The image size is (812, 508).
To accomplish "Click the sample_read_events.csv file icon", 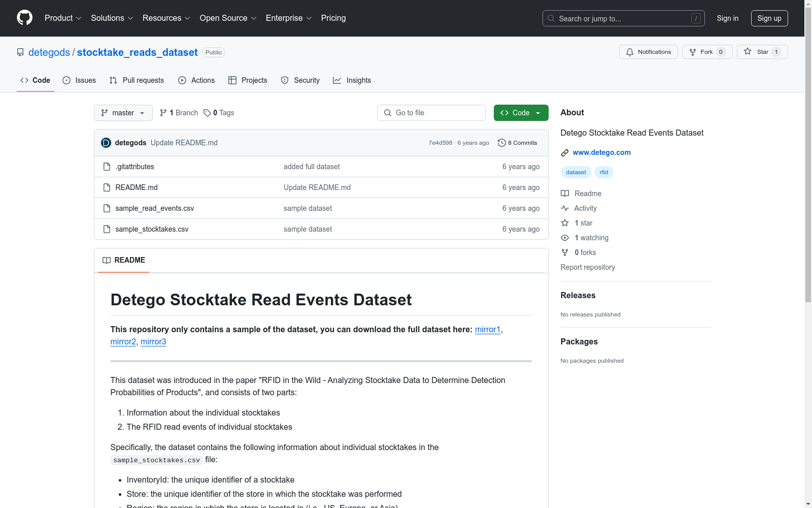I will click(107, 208).
